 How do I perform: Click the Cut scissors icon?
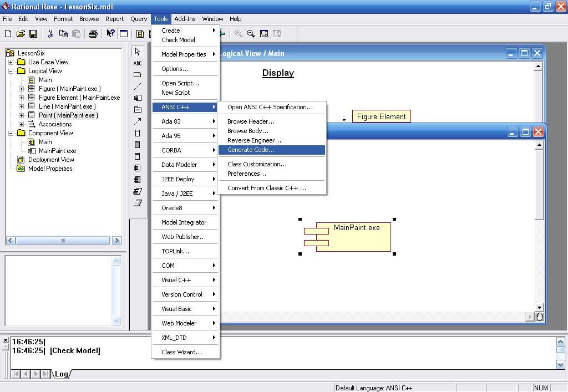pyautogui.click(x=50, y=34)
